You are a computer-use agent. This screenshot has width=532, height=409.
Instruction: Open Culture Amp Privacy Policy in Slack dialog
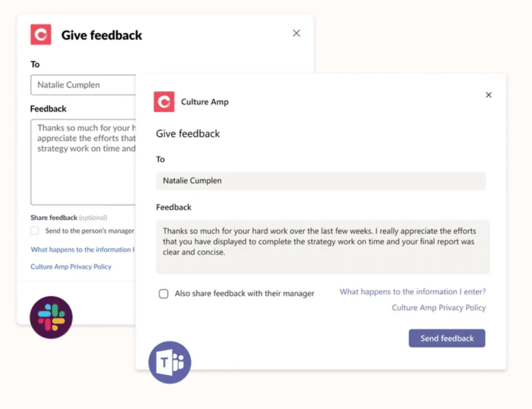coord(71,267)
